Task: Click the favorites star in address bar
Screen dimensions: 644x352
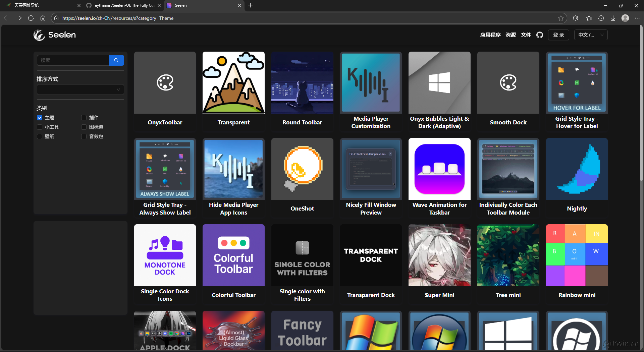Action: (561, 18)
